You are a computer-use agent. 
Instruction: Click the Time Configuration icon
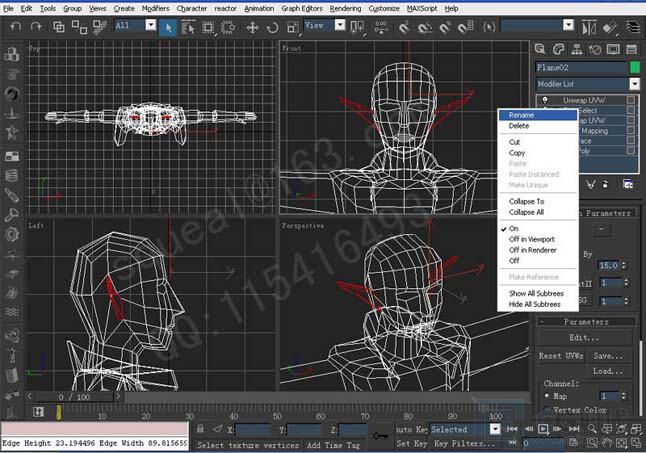tap(573, 443)
